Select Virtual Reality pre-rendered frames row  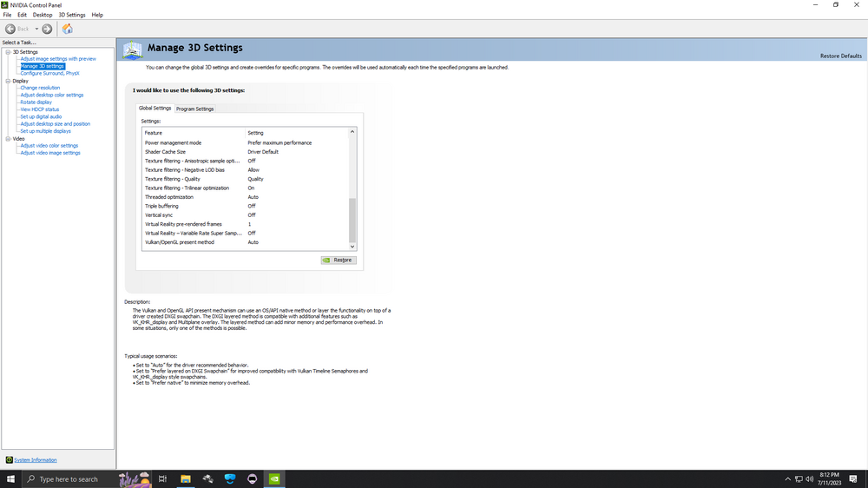click(246, 224)
